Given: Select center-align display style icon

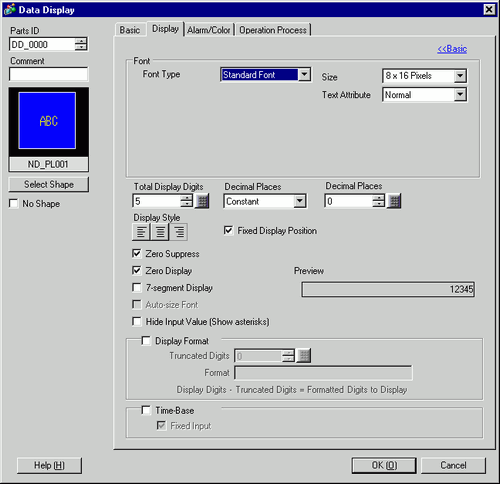Looking at the screenshot, I should (160, 232).
